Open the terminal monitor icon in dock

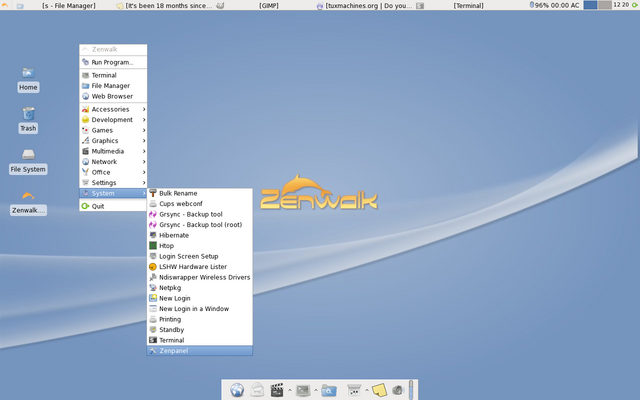tap(303, 390)
